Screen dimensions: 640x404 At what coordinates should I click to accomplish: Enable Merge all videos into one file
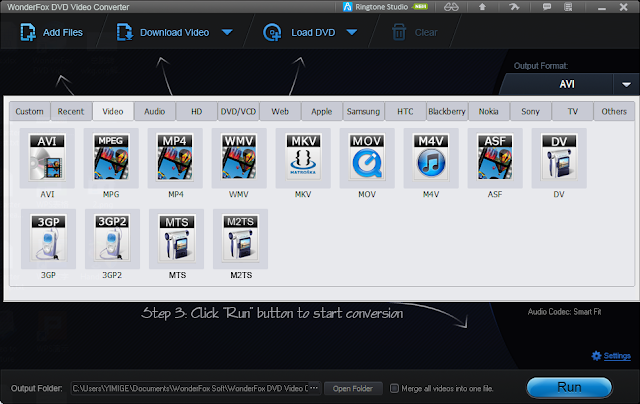click(394, 388)
